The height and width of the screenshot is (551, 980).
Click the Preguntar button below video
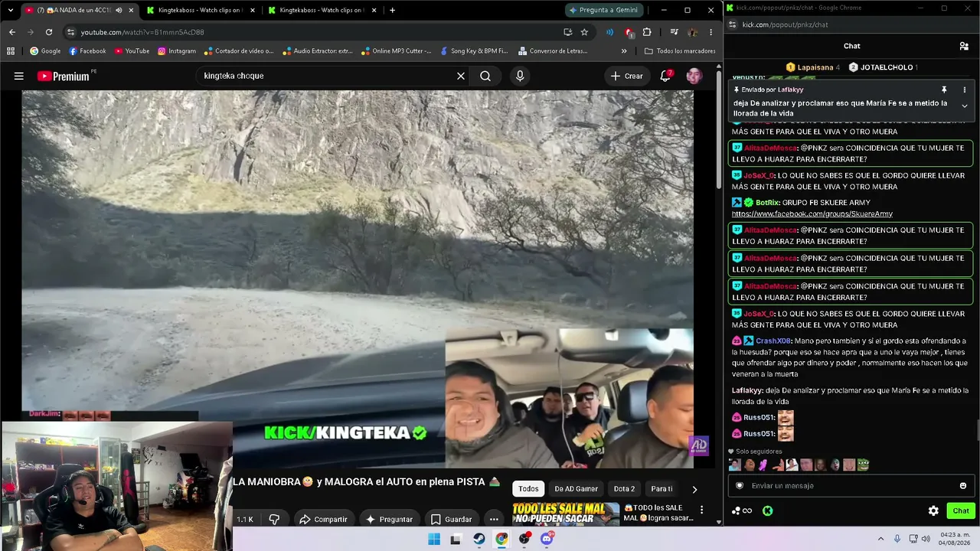pyautogui.click(x=389, y=519)
